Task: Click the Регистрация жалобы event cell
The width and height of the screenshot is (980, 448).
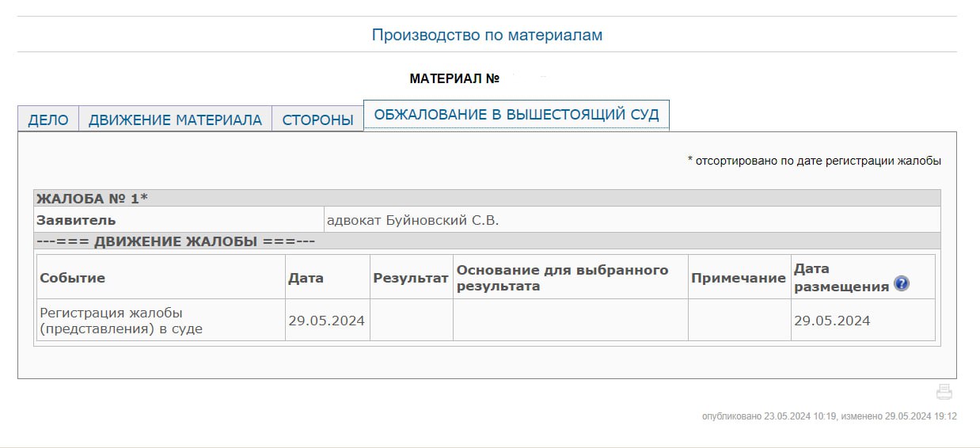Action: [x=121, y=321]
